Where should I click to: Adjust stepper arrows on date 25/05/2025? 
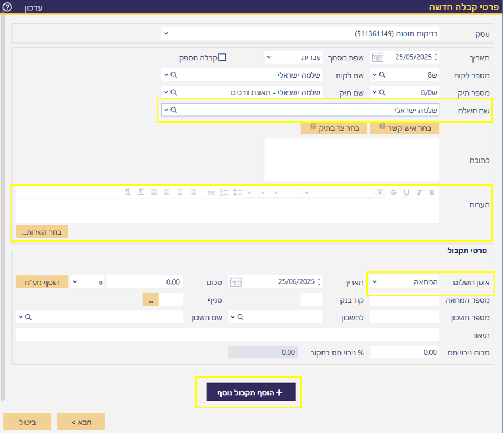436,57
